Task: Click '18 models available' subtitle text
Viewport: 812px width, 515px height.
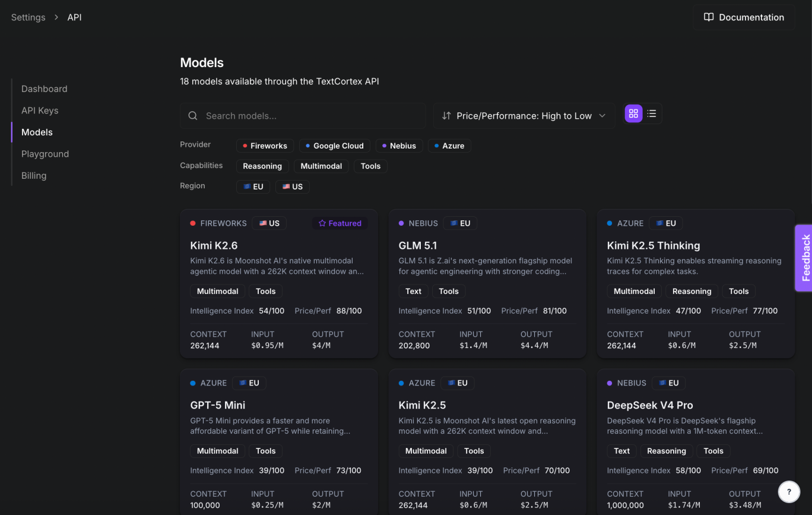Action: pos(280,81)
